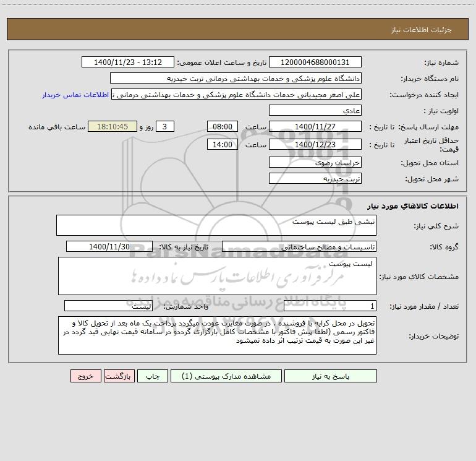Screen dimensions: 476x461
Task: Click the جزئیات اطلاعات نیاز header title
Action: 422,30
